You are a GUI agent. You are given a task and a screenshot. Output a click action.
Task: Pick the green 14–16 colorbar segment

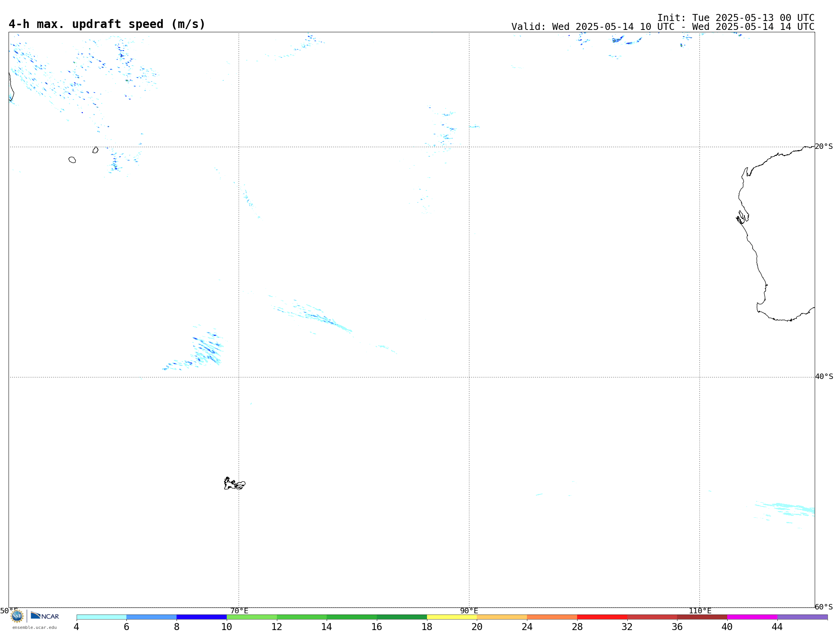tap(352, 617)
